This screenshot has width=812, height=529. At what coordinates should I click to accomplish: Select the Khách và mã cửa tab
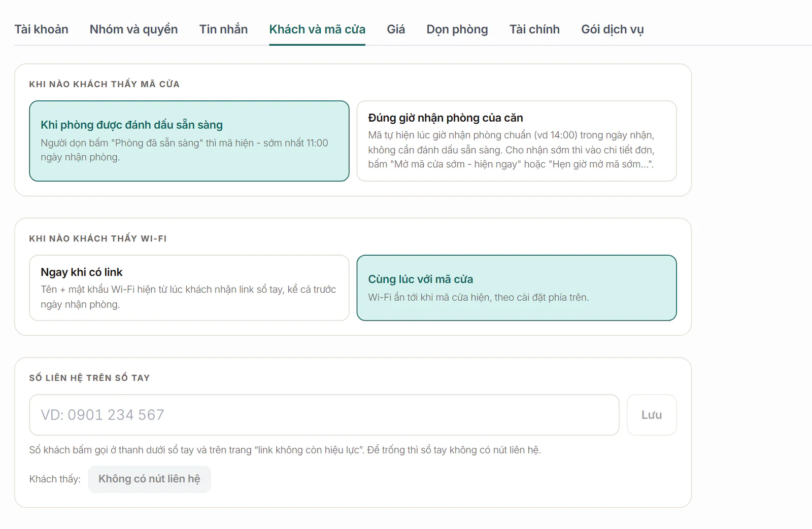coord(317,29)
